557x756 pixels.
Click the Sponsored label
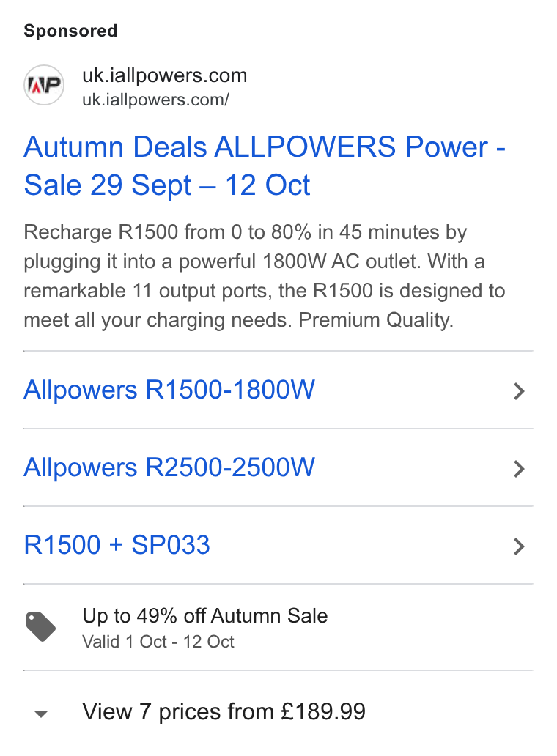[x=70, y=31]
